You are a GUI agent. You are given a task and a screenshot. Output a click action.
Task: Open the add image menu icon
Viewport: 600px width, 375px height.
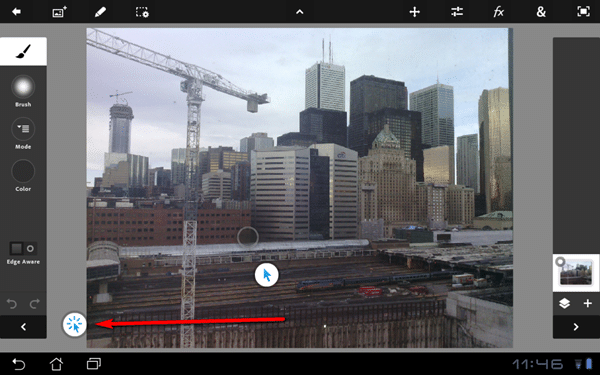click(x=59, y=12)
